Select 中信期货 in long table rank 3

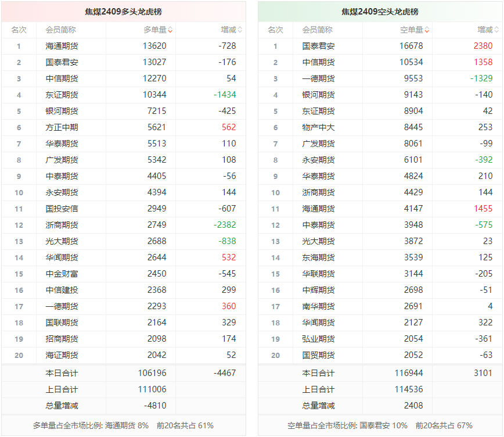click(62, 78)
